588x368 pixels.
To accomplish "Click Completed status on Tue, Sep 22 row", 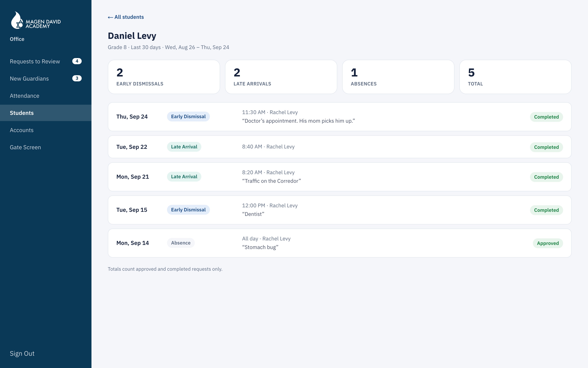I will point(546,147).
